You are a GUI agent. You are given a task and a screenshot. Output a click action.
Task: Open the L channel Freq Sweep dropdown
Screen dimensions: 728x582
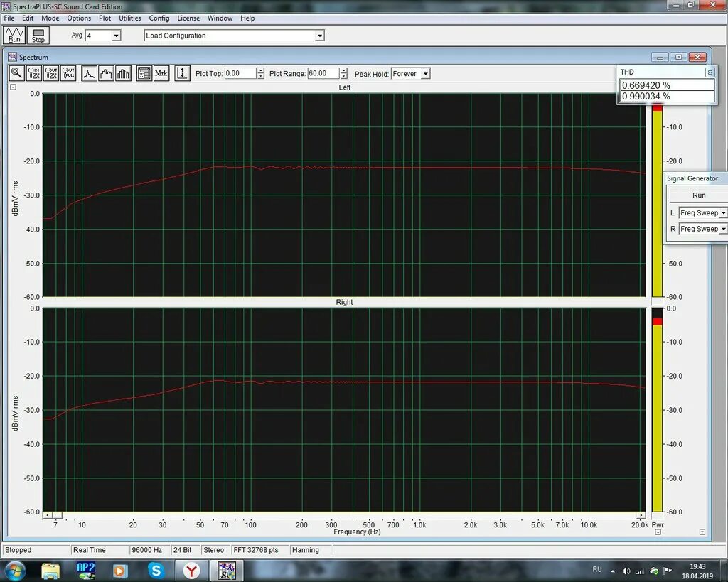[723, 213]
